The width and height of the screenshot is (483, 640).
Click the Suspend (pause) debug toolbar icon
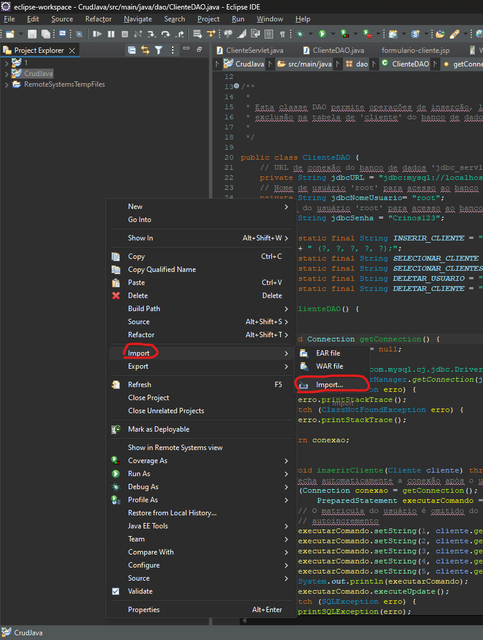111,34
